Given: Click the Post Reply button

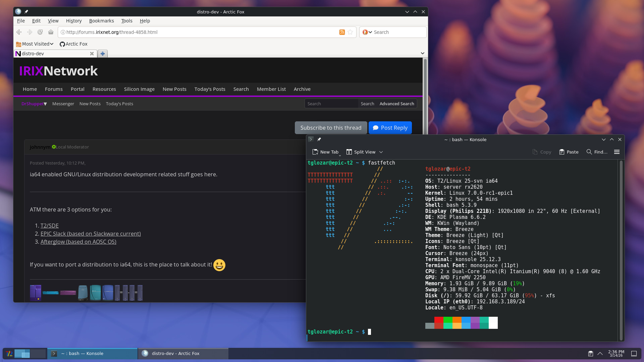Looking at the screenshot, I should tap(390, 128).
